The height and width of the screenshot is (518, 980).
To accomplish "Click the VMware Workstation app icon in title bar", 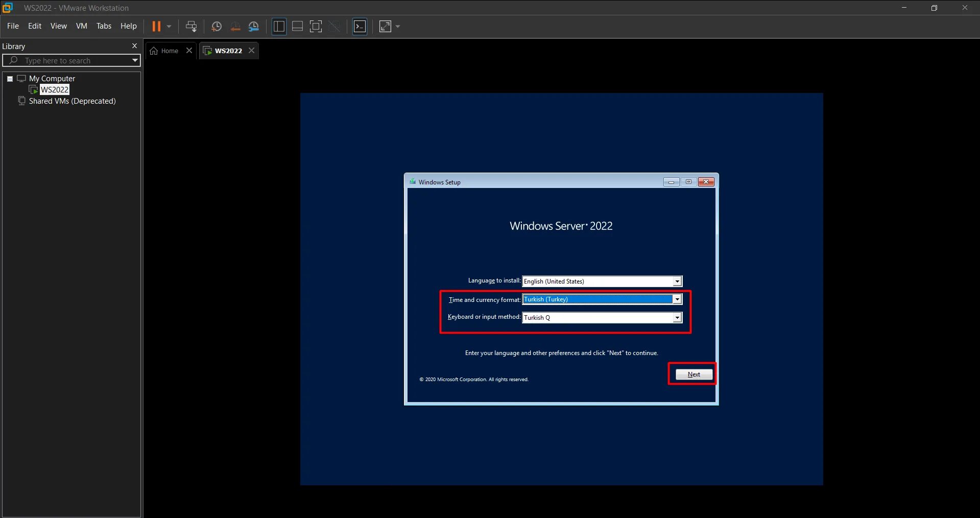I will coord(8,8).
